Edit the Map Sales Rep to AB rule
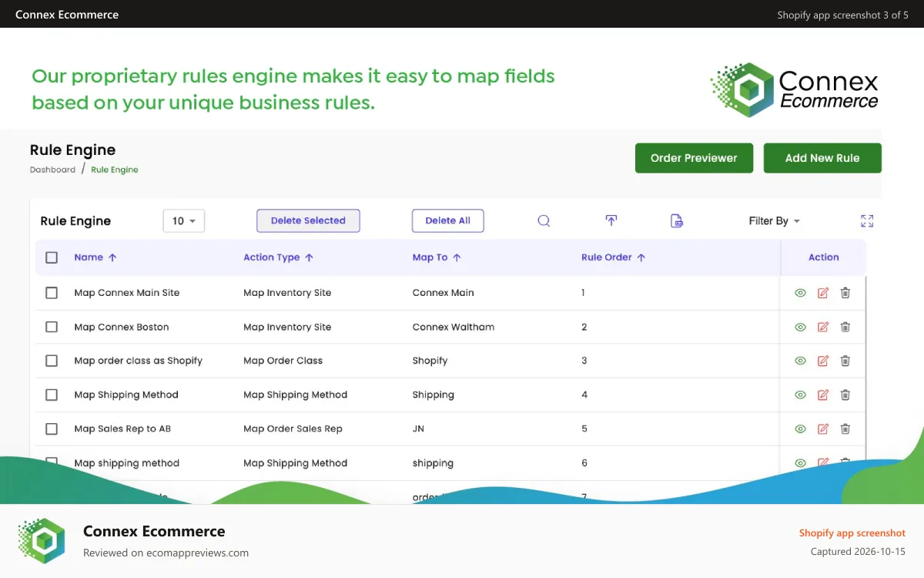 [822, 428]
